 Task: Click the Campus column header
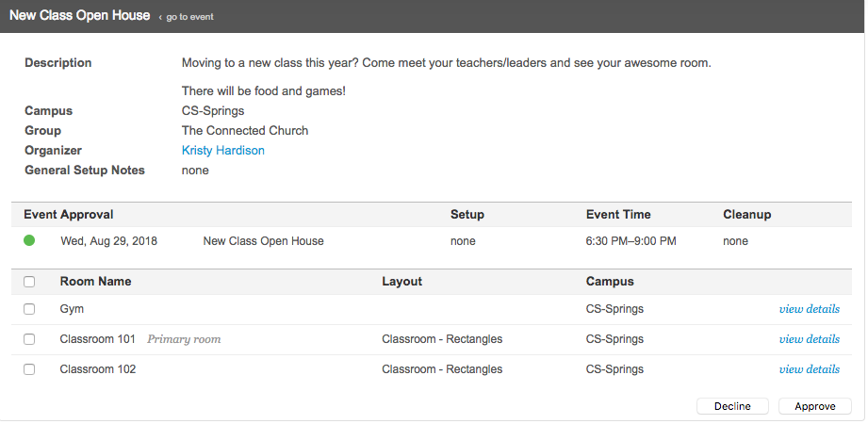(x=610, y=282)
